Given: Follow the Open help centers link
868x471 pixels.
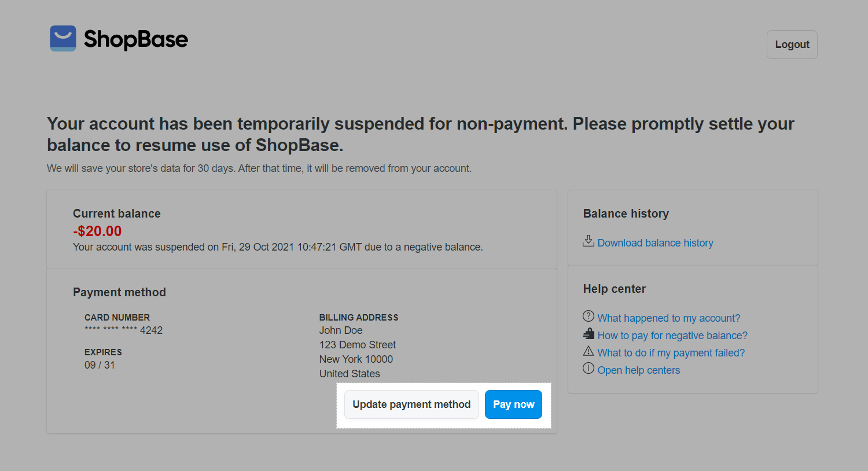Looking at the screenshot, I should point(638,370).
